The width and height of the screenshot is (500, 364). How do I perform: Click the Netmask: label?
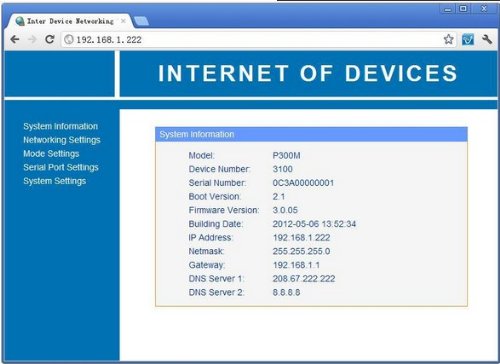click(206, 251)
